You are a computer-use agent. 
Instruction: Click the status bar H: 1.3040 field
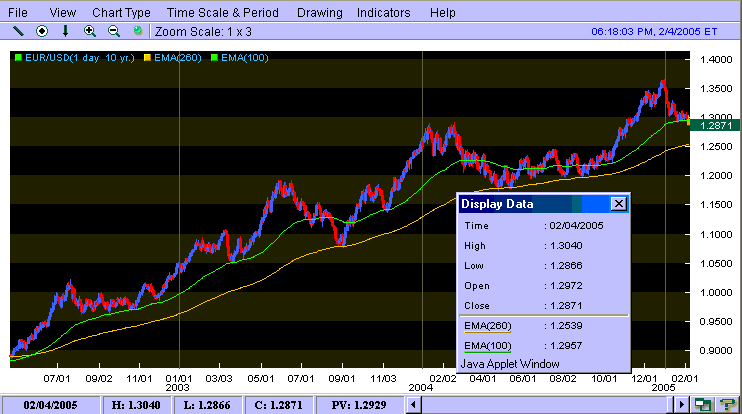coord(136,405)
